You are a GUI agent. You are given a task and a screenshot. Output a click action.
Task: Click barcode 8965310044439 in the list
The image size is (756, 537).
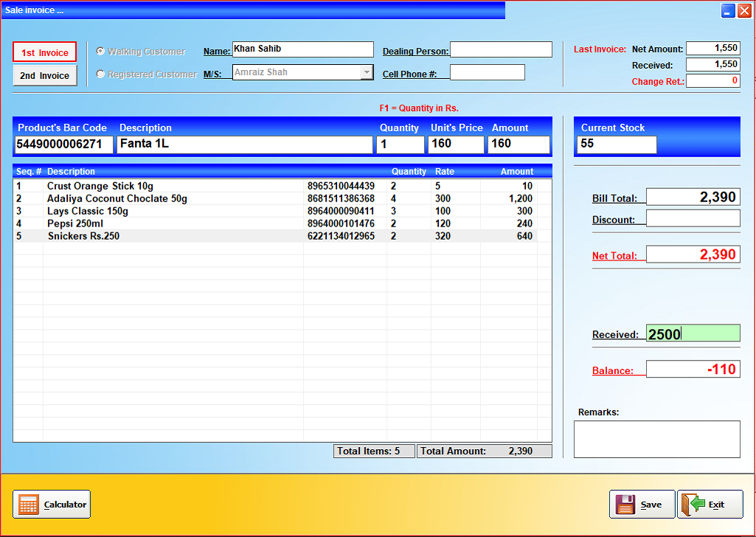click(x=341, y=186)
